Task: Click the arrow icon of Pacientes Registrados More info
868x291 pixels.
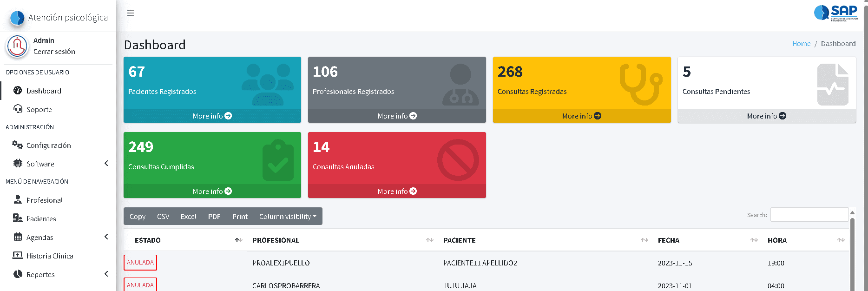Action: click(228, 116)
